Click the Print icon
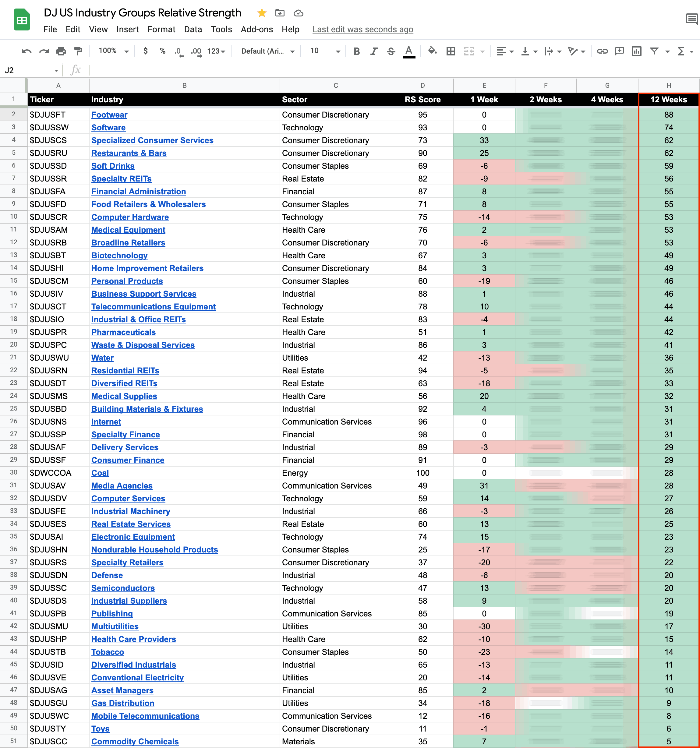 [61, 51]
